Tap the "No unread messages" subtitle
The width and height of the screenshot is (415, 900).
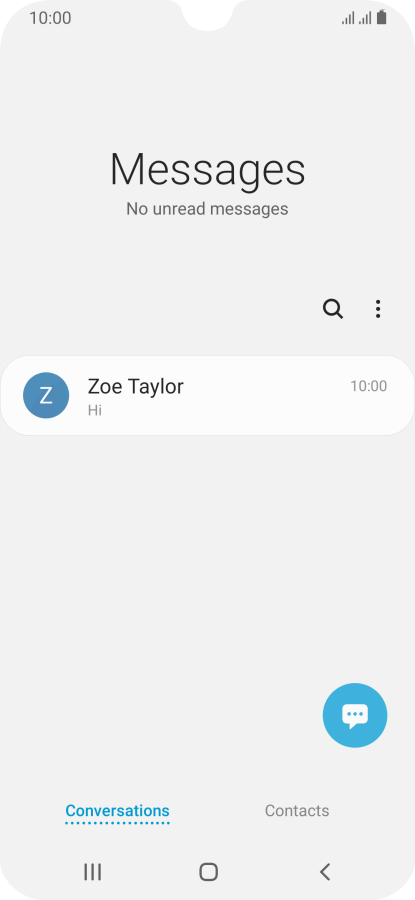pyautogui.click(x=207, y=208)
